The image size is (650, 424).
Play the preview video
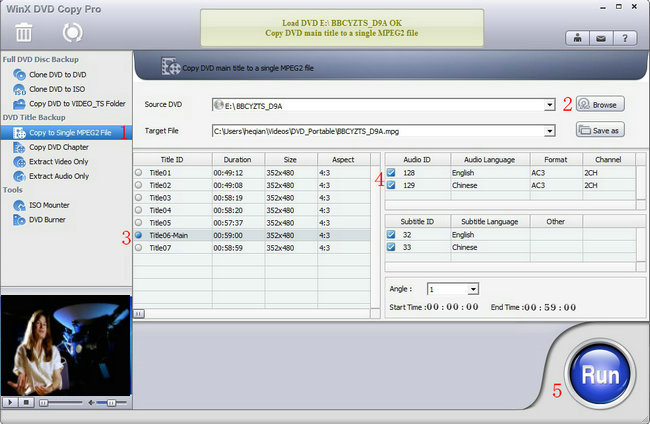[x=10, y=402]
